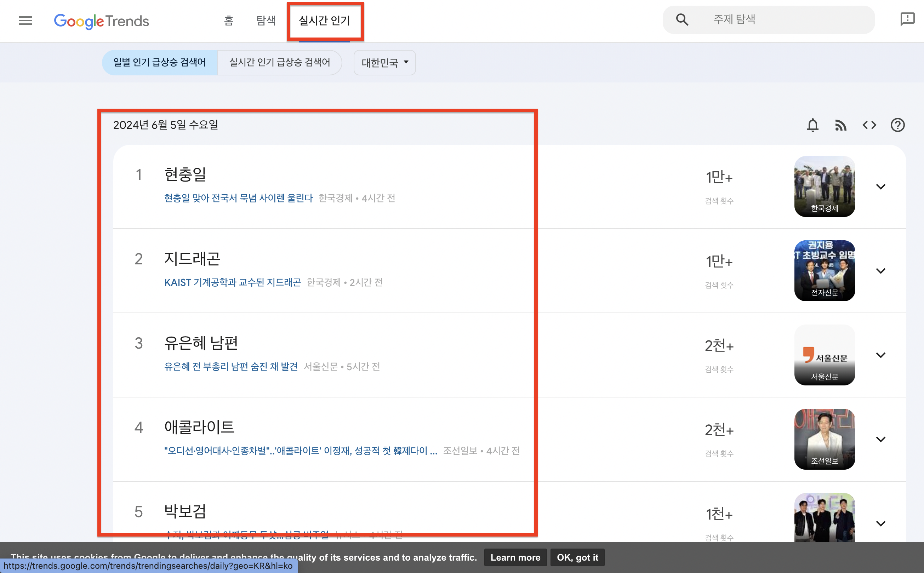Click OK, got it cookie button

577,557
